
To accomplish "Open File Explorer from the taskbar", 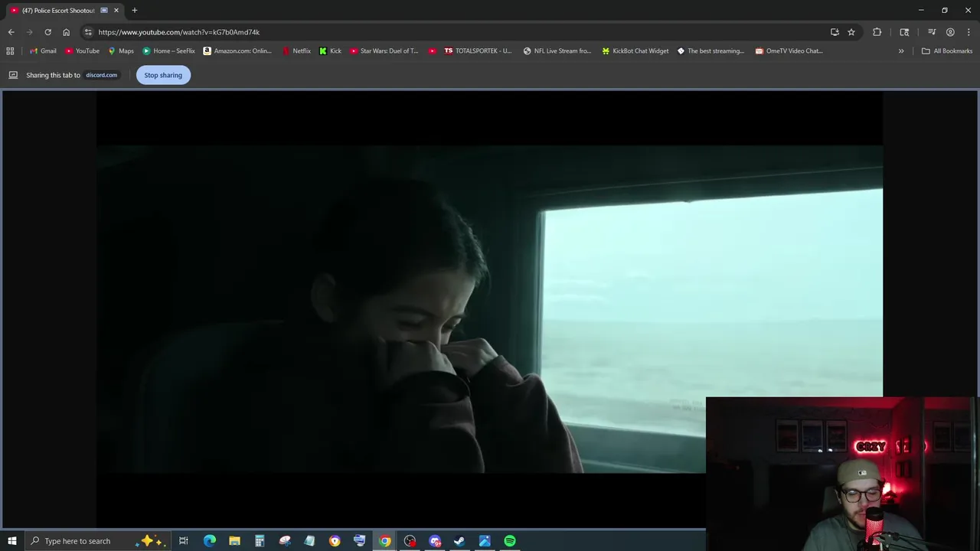I will [x=234, y=541].
